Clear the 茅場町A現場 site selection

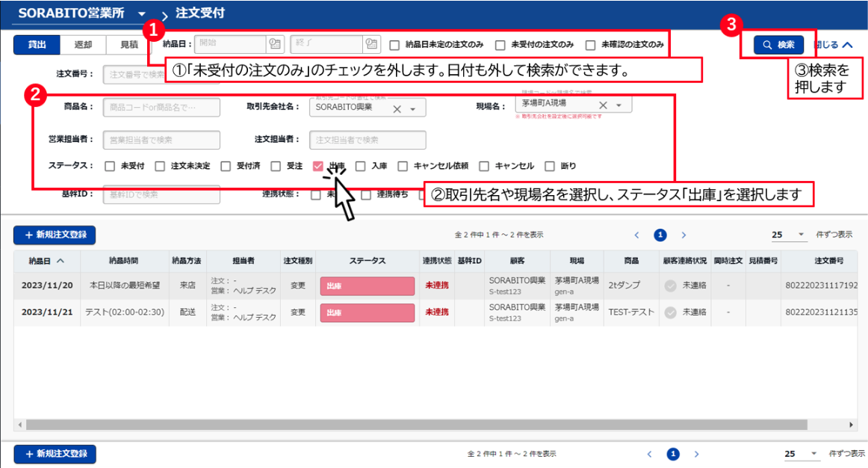coord(604,105)
